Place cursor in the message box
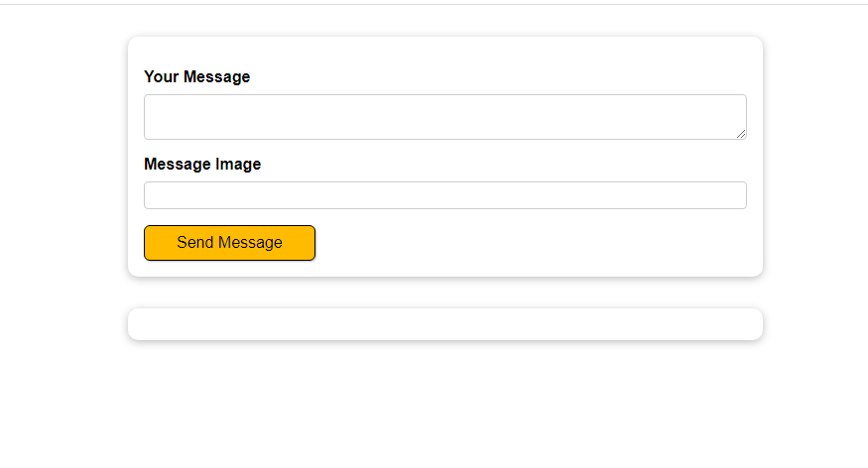This screenshot has width=868, height=468. [444, 117]
